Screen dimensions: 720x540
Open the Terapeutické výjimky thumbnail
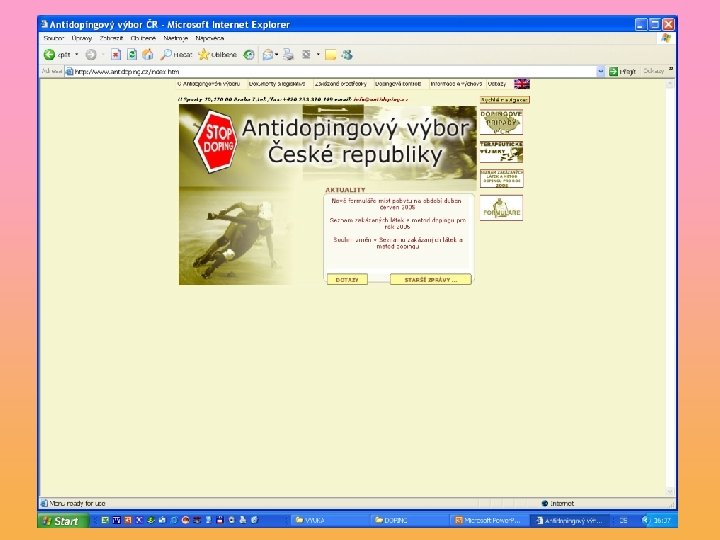501,152
